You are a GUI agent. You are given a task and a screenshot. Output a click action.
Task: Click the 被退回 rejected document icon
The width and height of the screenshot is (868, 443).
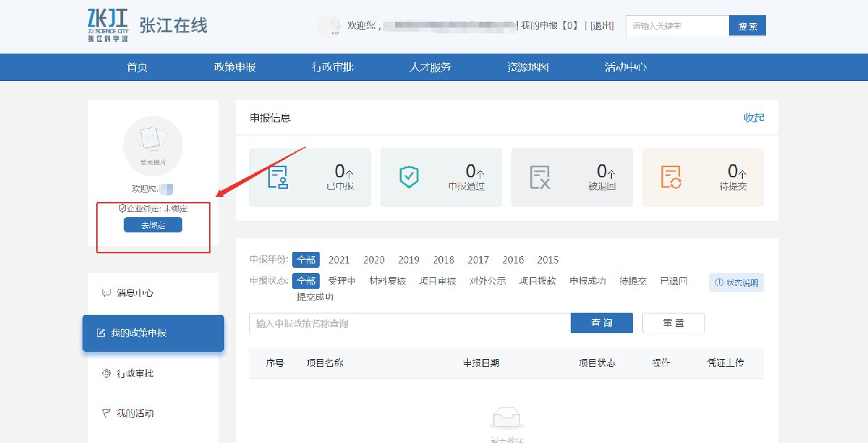pyautogui.click(x=540, y=177)
